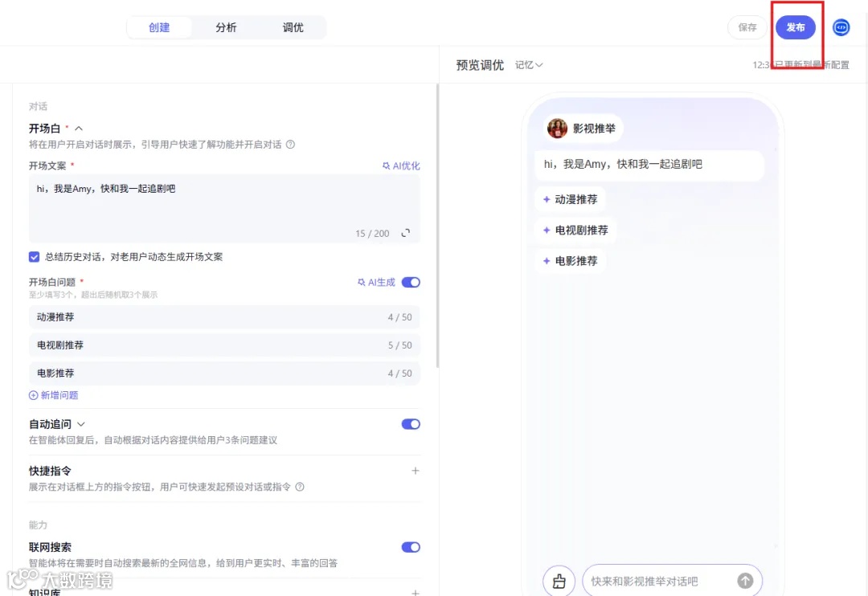Viewport: 868px width, 596px height.
Task: Collapse the 开场白 section chevron
Action: [x=80, y=128]
